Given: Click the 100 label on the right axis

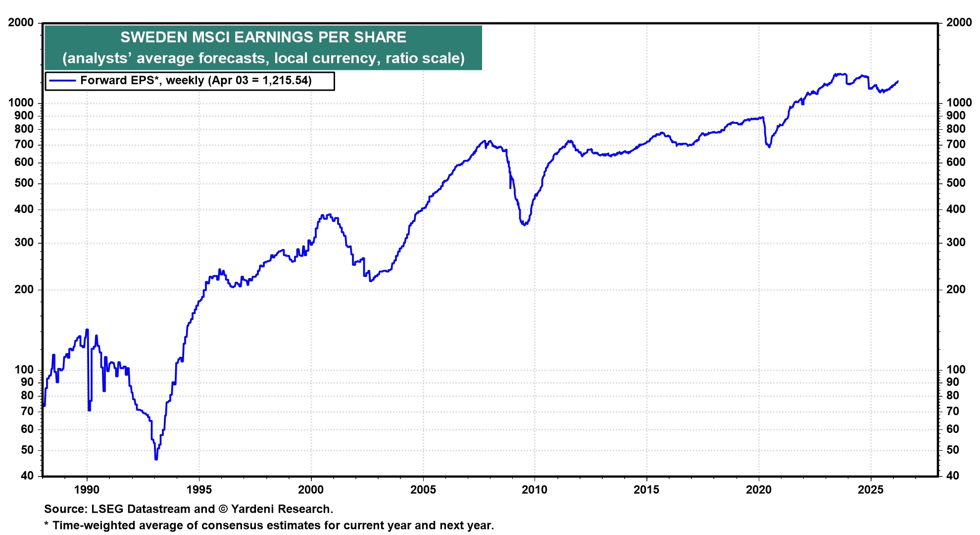Looking at the screenshot, I should (956, 369).
